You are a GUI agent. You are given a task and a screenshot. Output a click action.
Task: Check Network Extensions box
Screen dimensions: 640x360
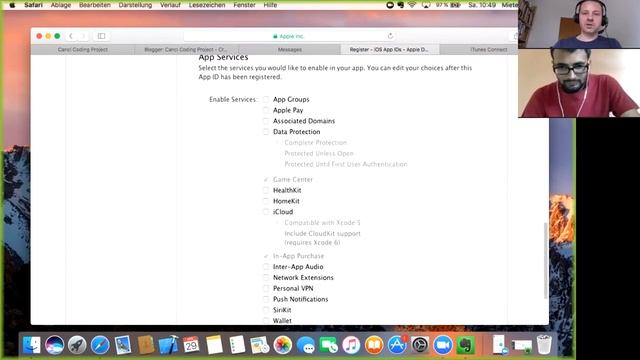[266, 278]
